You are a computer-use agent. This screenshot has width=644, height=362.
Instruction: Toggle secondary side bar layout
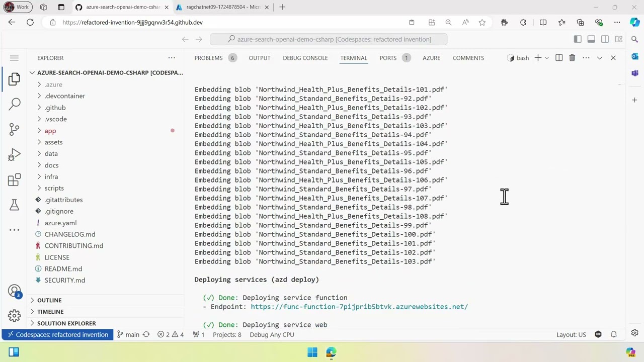click(x=605, y=39)
